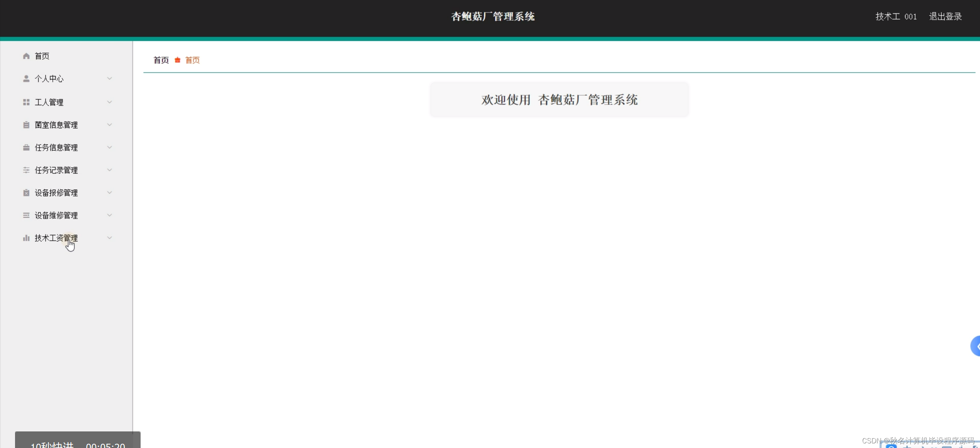Click 退出登录 to log out
The image size is (980, 448).
[x=945, y=17]
